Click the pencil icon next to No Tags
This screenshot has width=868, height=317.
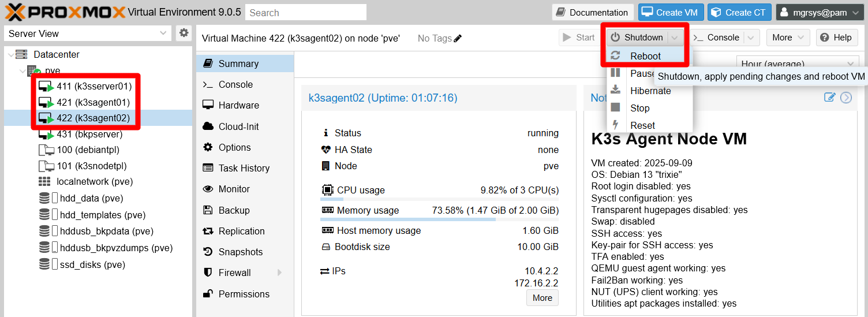(x=458, y=38)
